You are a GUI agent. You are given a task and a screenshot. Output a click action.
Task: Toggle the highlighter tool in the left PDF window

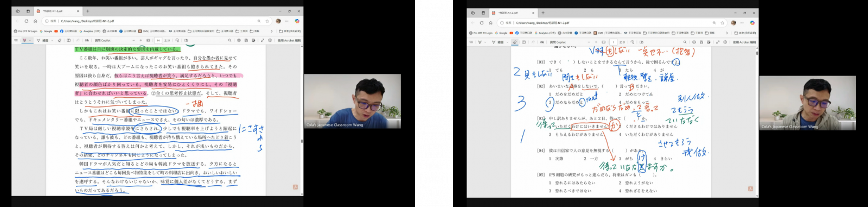click(24, 40)
